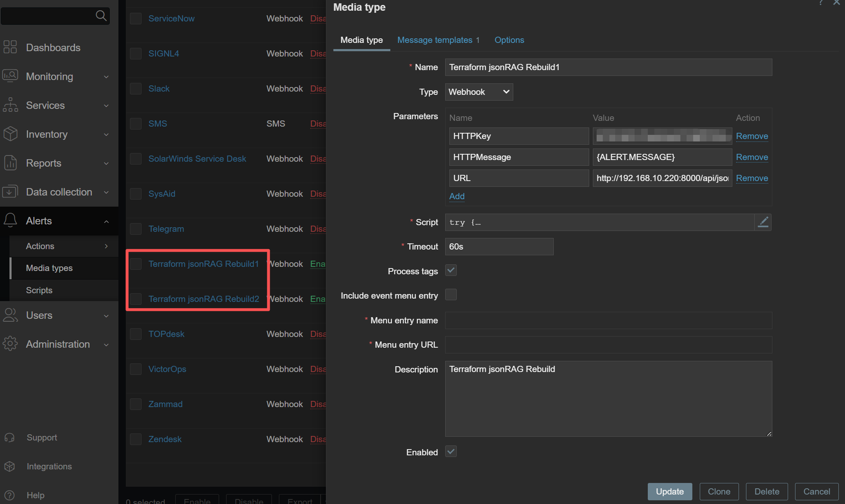This screenshot has height=504, width=845.
Task: Click the Integrations box icon
Action: pos(9,466)
